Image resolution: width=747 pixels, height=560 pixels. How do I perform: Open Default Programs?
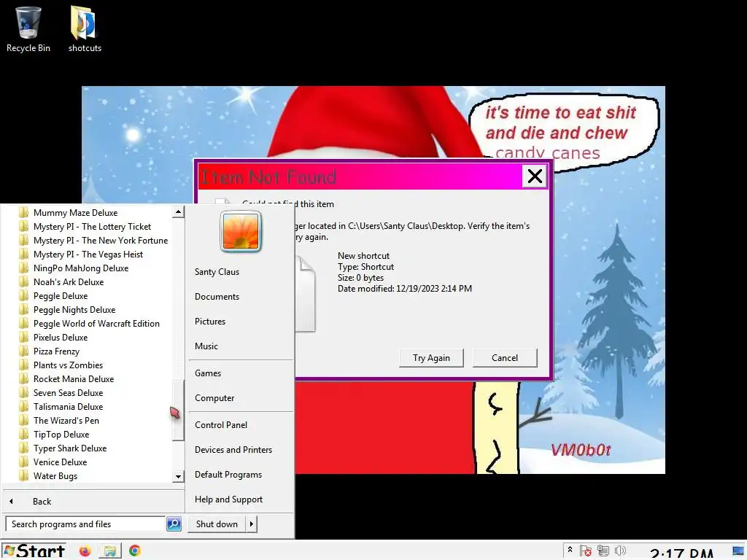click(x=228, y=474)
